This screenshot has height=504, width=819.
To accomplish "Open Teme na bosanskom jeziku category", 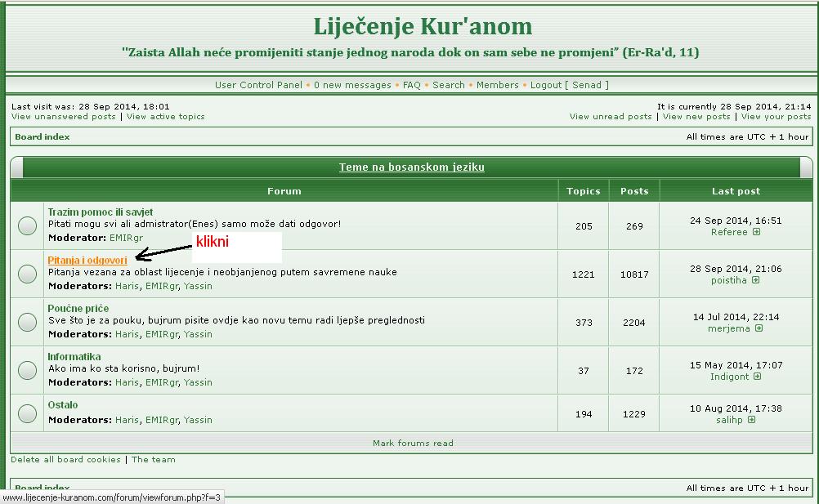I will [x=412, y=167].
